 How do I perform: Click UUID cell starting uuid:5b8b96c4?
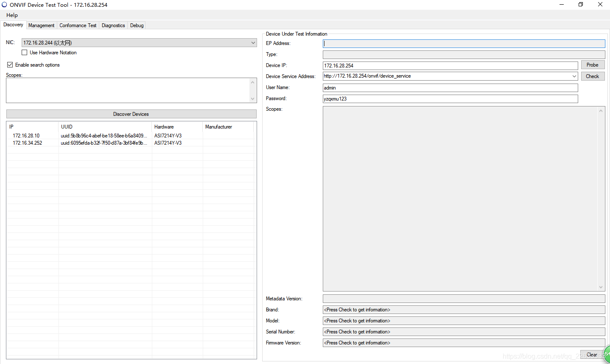point(104,136)
